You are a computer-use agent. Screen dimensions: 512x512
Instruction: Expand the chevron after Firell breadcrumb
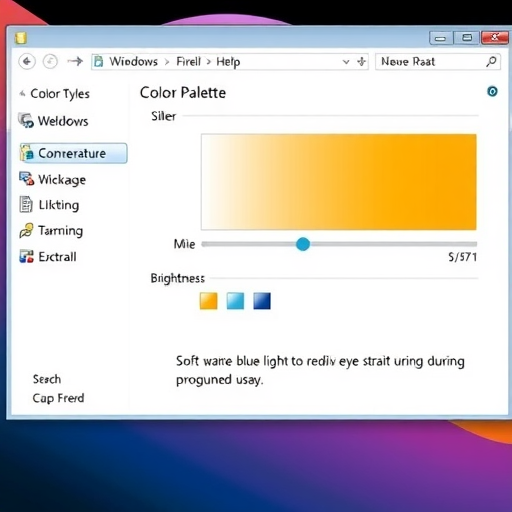(209, 62)
